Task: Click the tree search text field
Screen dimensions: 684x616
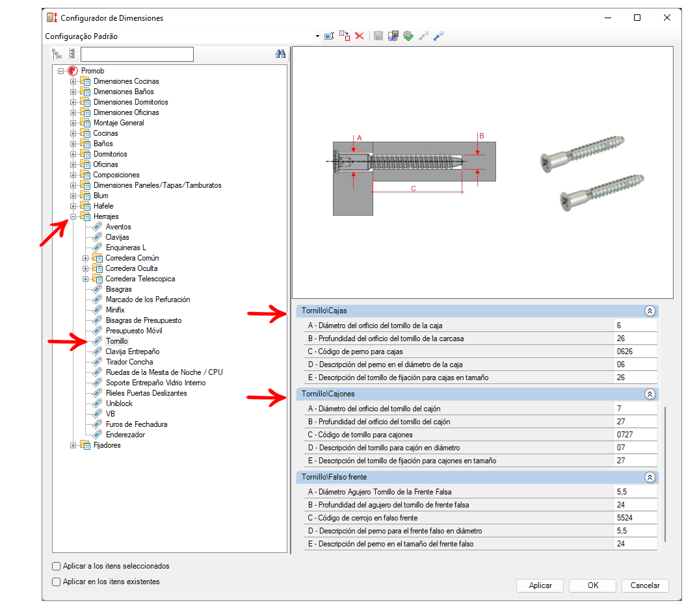Action: tap(137, 54)
